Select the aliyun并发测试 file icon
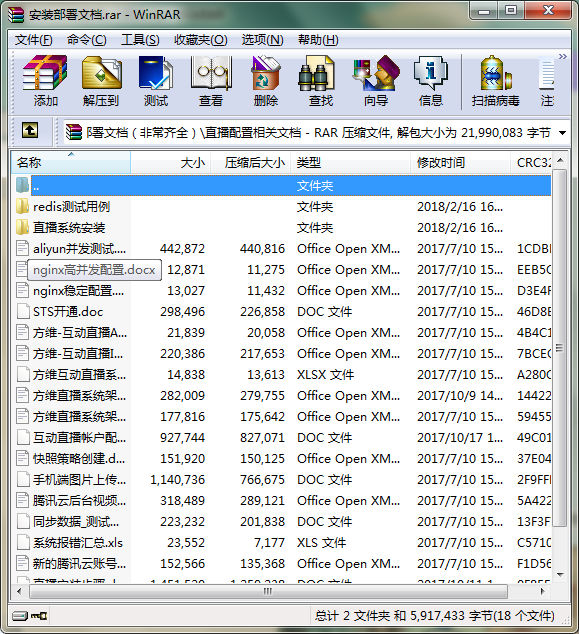Screen dimensions: 579x634 (23, 249)
